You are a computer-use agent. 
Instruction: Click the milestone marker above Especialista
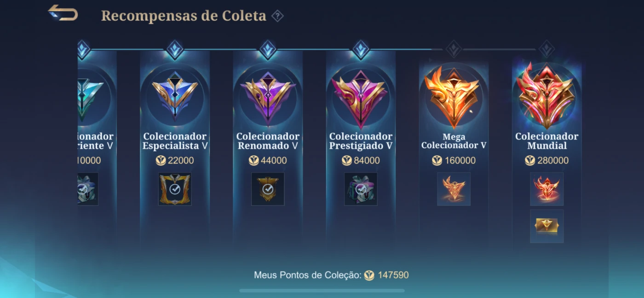tap(175, 49)
